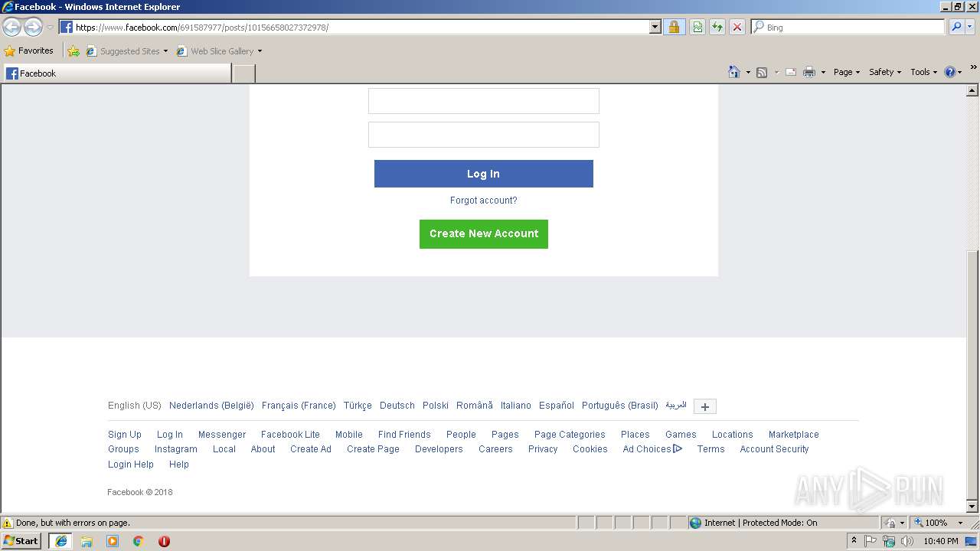
Task: Open the Marketplace footer link
Action: click(x=794, y=435)
